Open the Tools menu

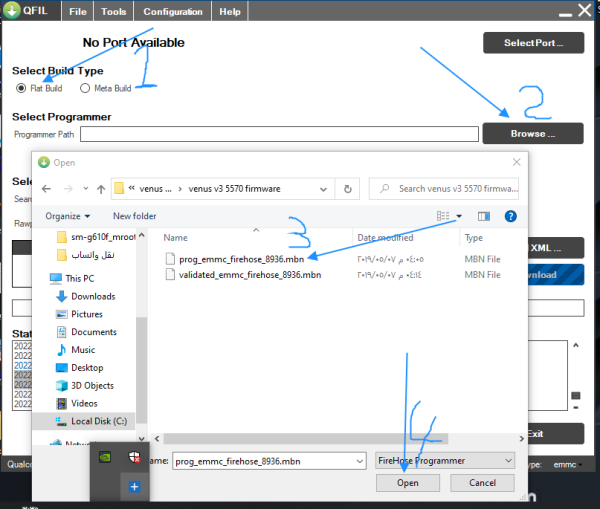tap(114, 11)
